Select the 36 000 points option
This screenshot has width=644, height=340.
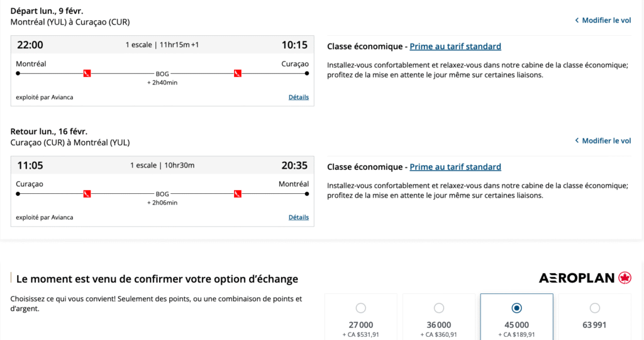(x=438, y=308)
